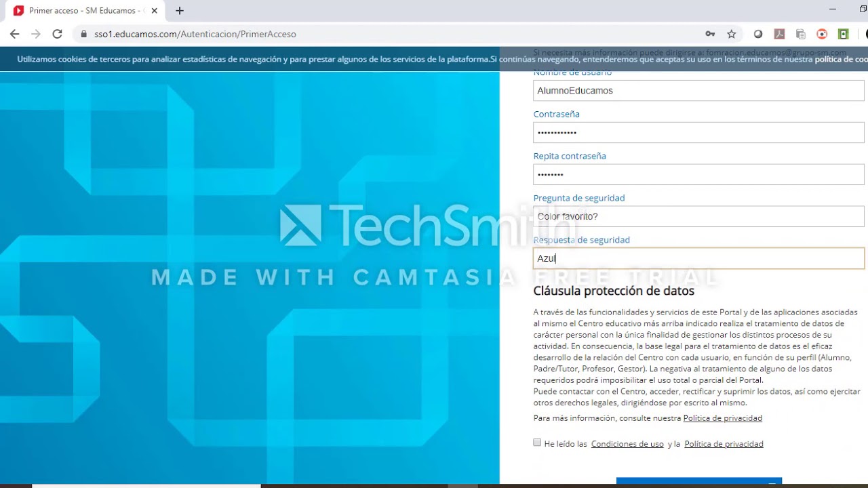Check the He leído las condiciones box
Screen dimensions: 868x488
[537, 443]
